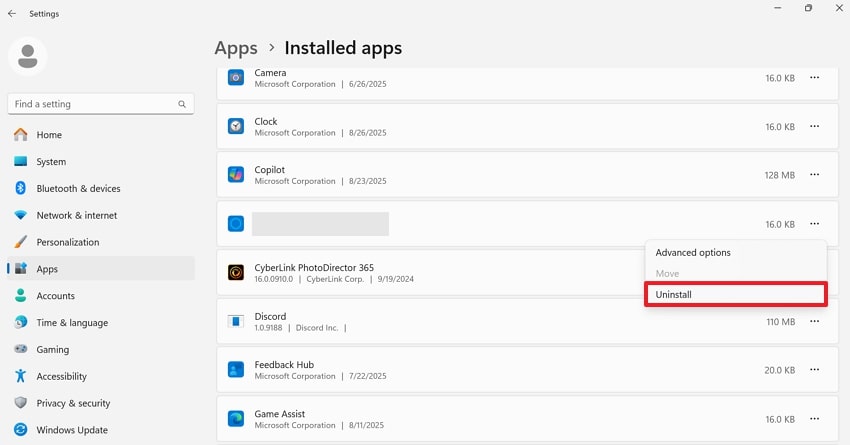Click the Home house icon
This screenshot has height=445, width=850.
coord(21,134)
